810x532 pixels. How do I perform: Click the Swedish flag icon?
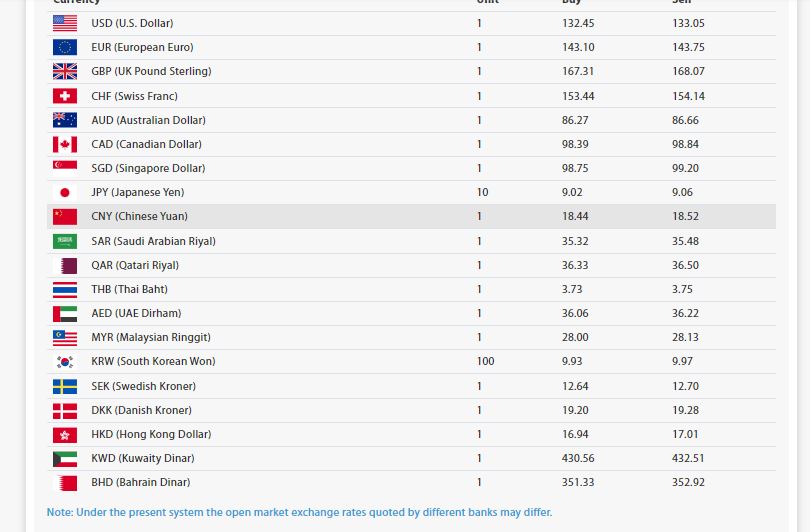pos(64,386)
